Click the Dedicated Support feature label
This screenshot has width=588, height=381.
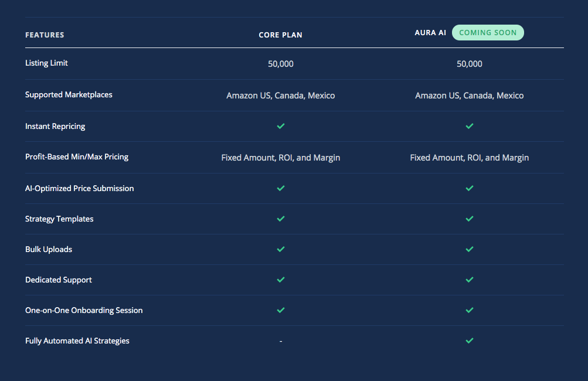pos(59,280)
